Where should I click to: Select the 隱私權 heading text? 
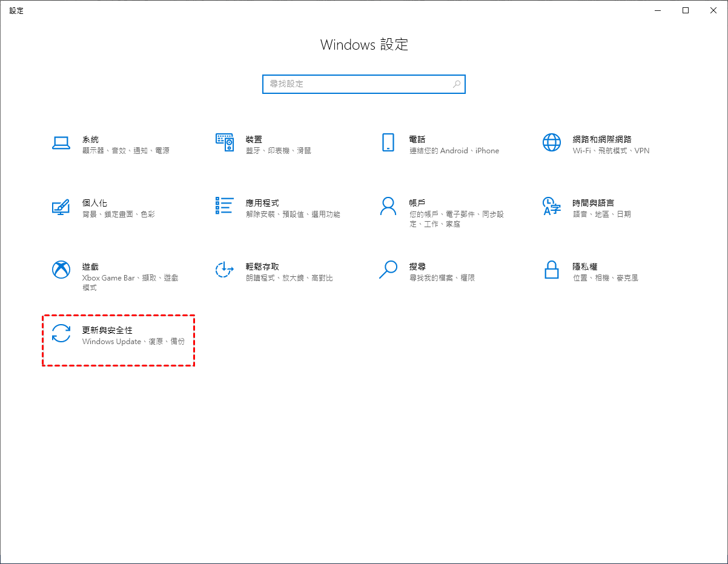[x=585, y=267]
